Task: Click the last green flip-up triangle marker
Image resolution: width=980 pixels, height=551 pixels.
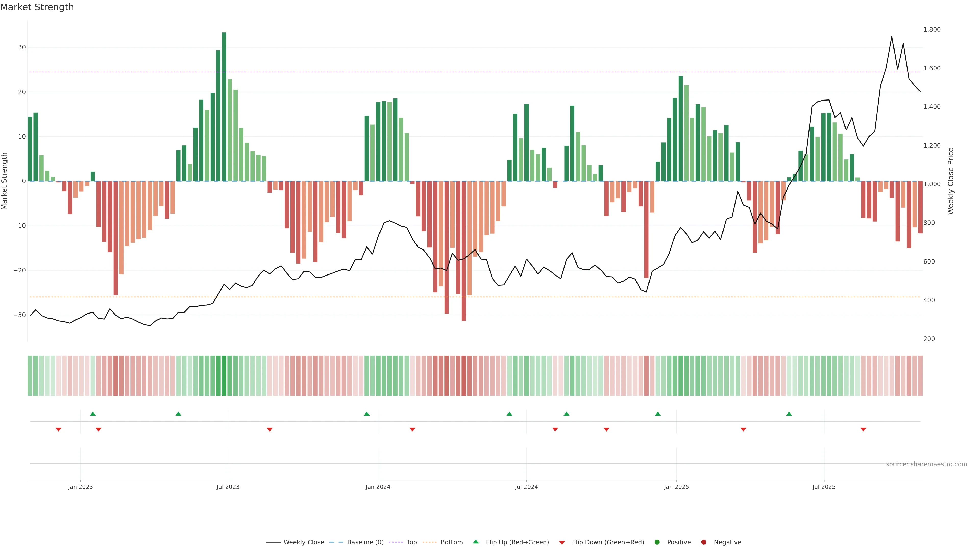Action: (789, 414)
